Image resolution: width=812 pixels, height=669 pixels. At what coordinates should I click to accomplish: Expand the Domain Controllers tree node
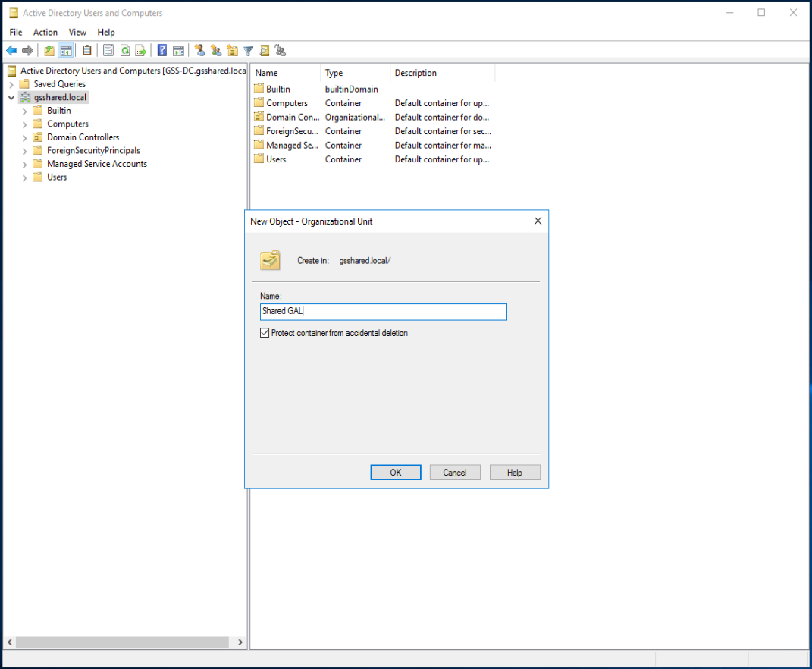click(x=25, y=138)
